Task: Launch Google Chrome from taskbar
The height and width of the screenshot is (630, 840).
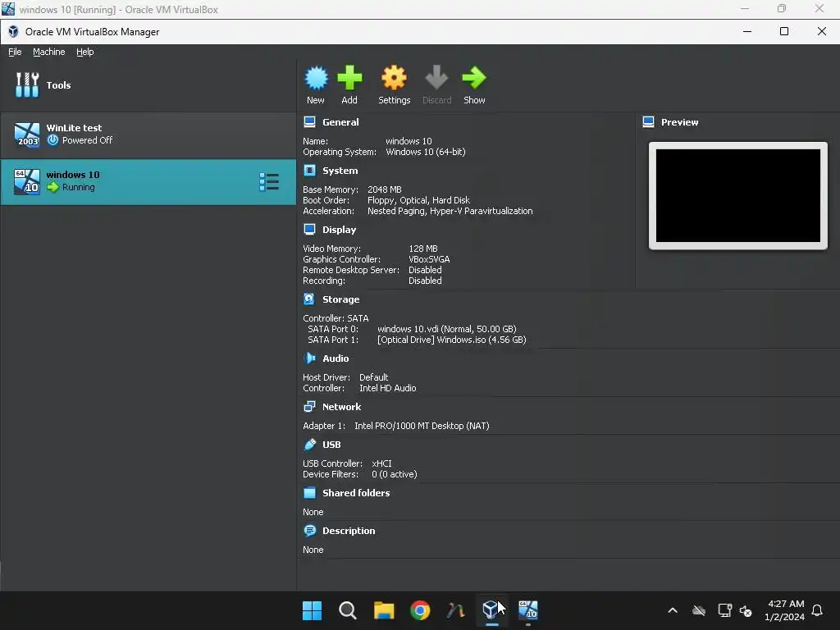Action: pyautogui.click(x=420, y=610)
